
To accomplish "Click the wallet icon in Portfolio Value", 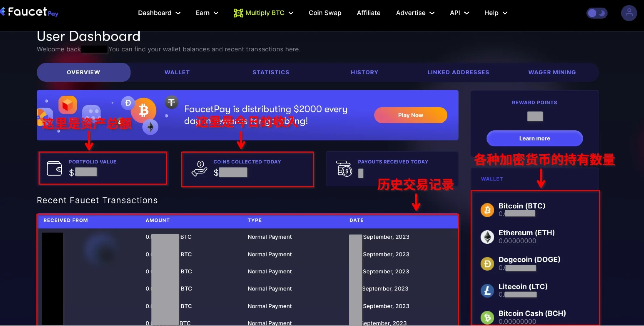I will click(54, 168).
